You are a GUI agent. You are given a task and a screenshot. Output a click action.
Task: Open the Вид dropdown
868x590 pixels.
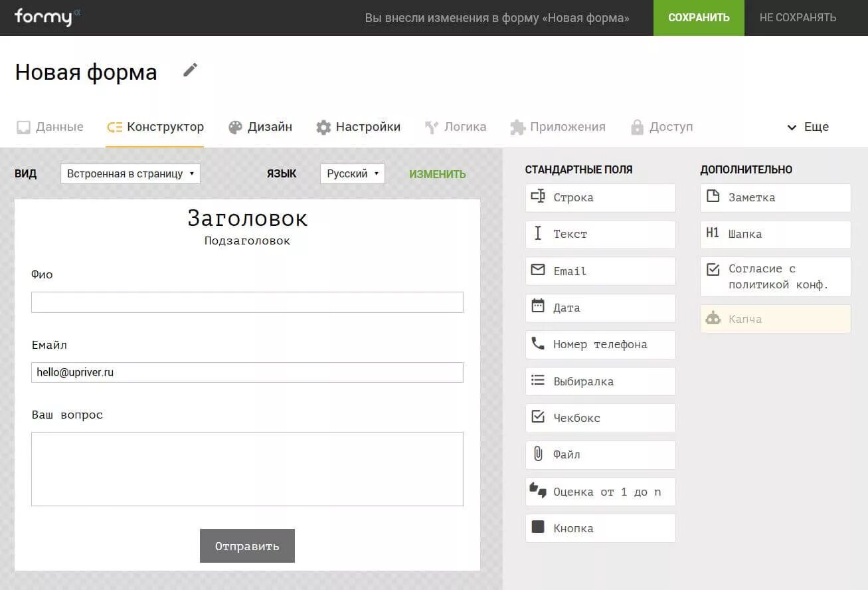coord(130,173)
